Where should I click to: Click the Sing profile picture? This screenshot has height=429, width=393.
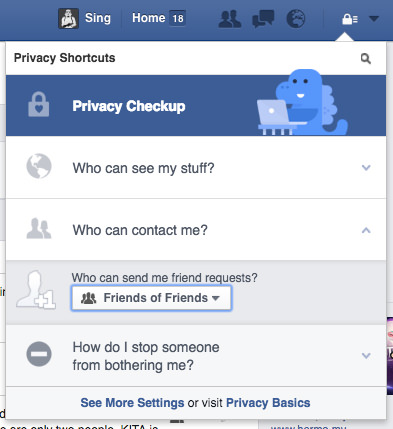[x=68, y=18]
